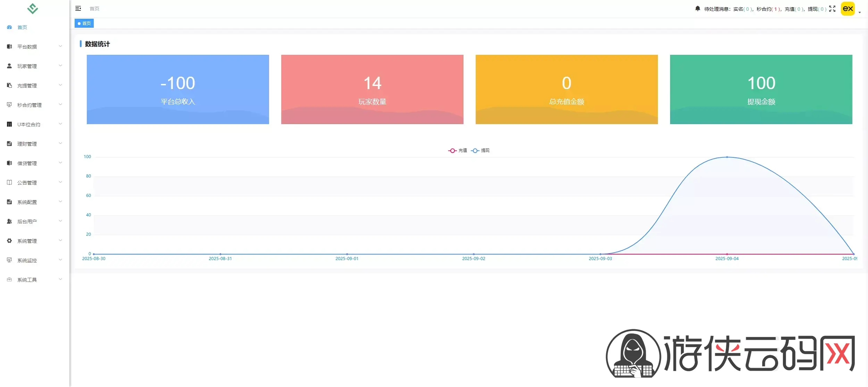Click the 首页 dashboard icon in sidebar
The image size is (868, 387).
[x=9, y=27]
